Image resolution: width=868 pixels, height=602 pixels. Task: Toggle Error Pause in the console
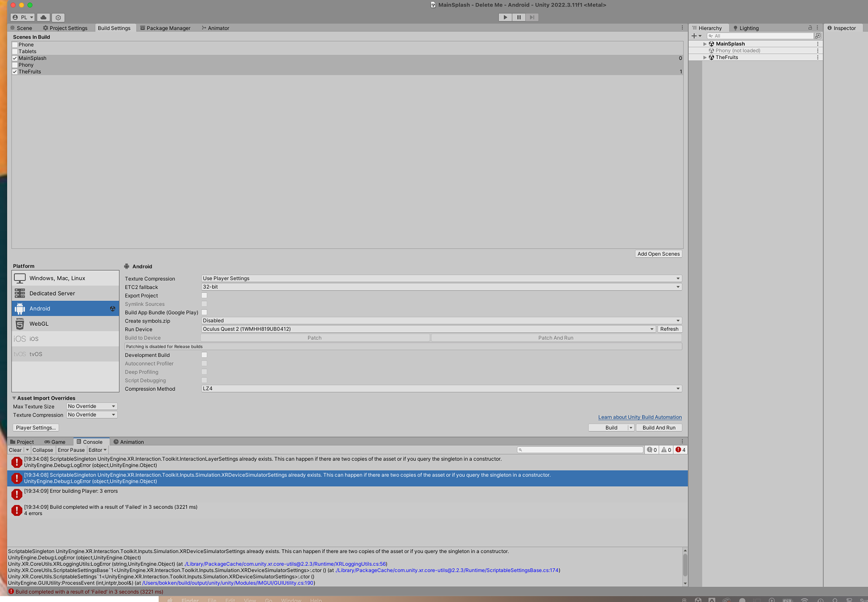tap(71, 450)
